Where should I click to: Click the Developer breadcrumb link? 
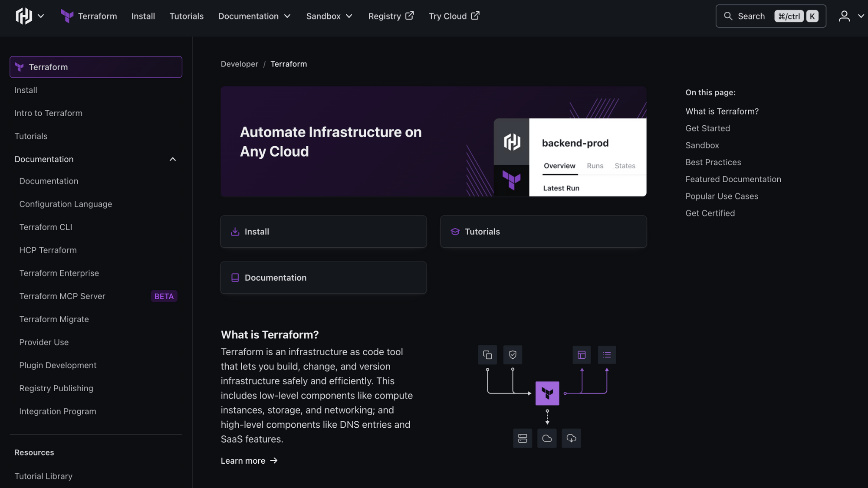(x=239, y=64)
